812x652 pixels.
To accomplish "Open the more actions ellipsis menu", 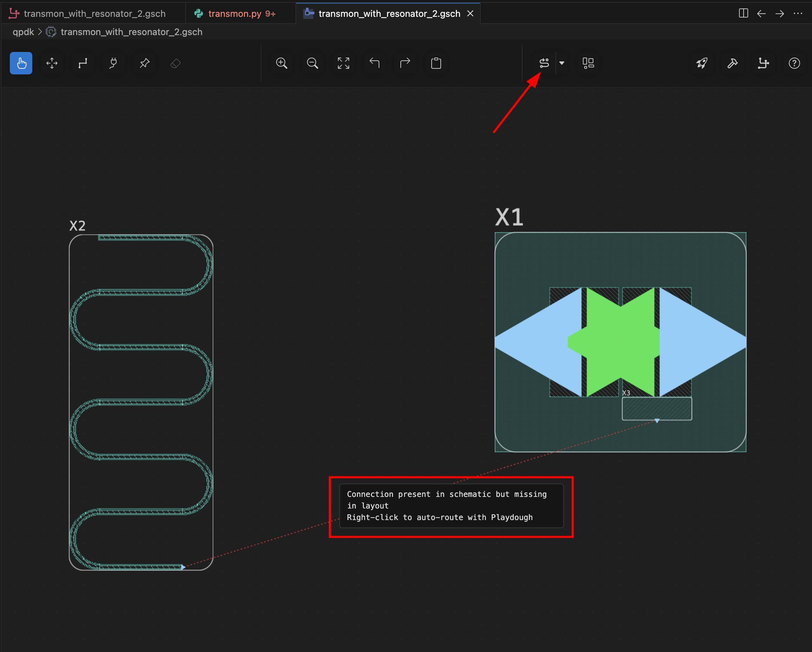I will tap(798, 14).
